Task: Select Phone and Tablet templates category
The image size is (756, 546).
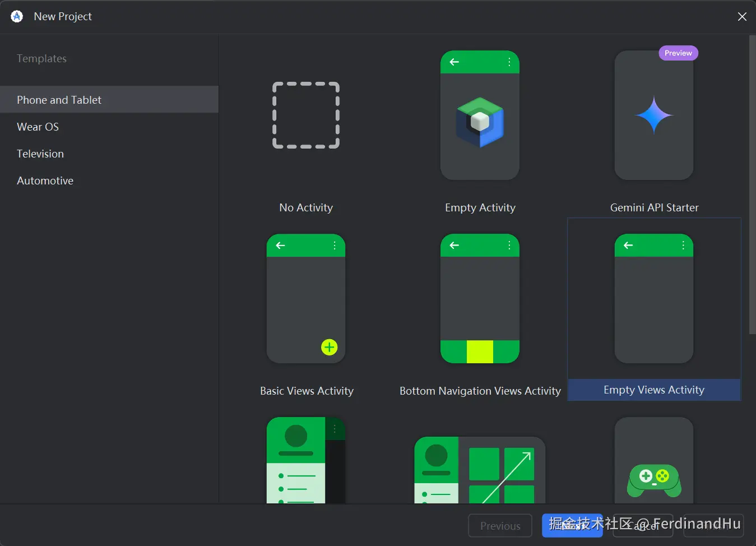Action: tap(109, 99)
